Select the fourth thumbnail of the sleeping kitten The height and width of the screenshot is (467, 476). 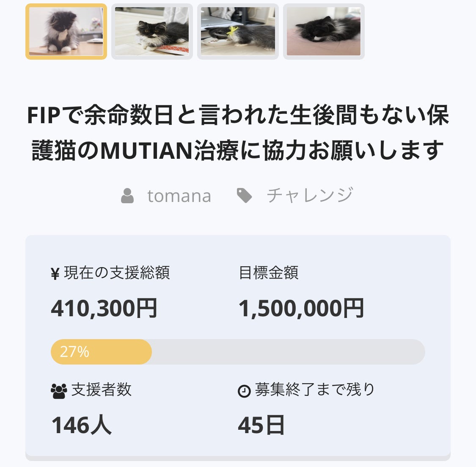[x=324, y=31]
